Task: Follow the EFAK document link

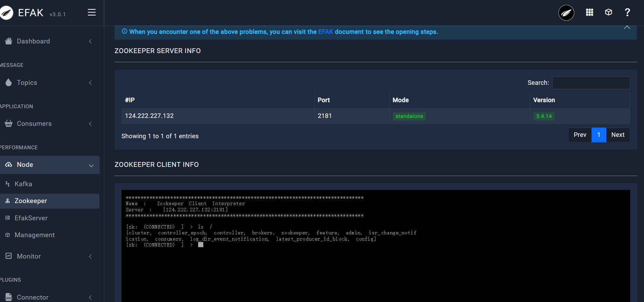Action: pyautogui.click(x=325, y=32)
